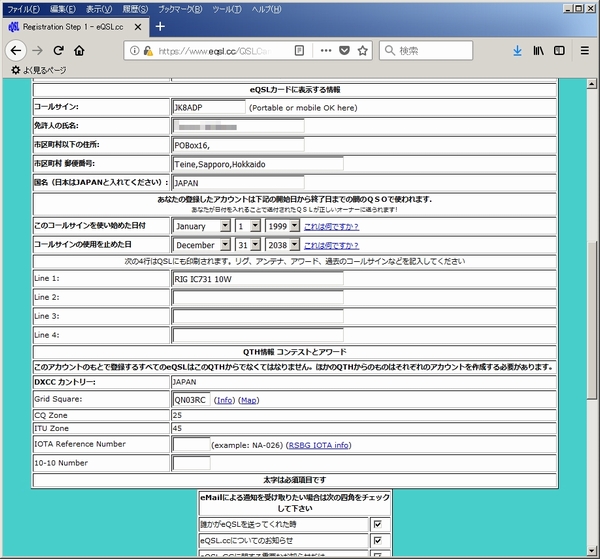
Task: Click the forward navigation arrow
Action: tap(37, 51)
